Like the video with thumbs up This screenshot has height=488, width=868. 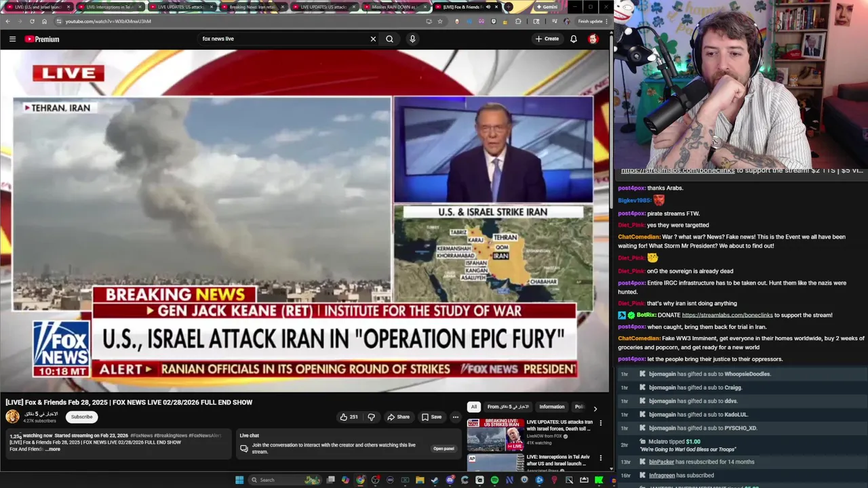[349, 417]
